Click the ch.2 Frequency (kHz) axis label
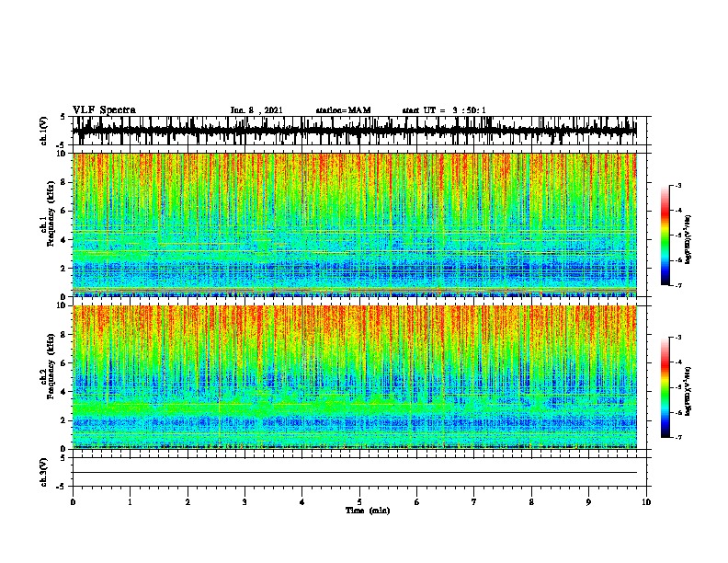 (x=48, y=366)
